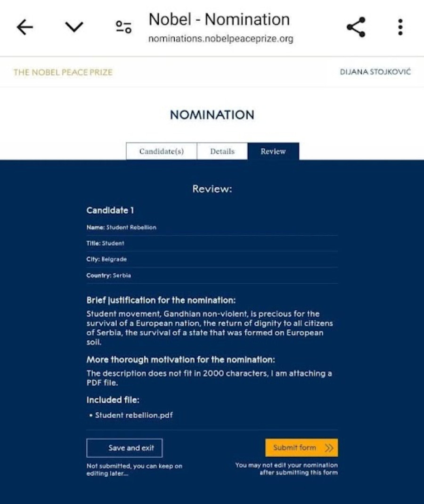This screenshot has width=424, height=504.
Task: Open the three-dot overflow menu
Action: tap(400, 27)
